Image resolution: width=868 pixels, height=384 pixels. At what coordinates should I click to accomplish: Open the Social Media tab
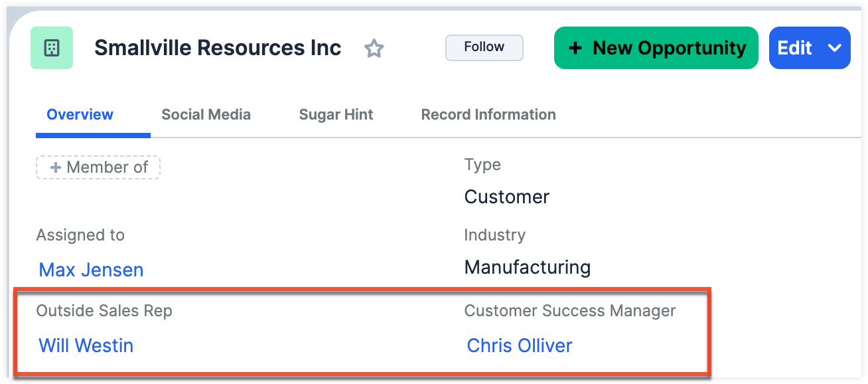pos(206,114)
